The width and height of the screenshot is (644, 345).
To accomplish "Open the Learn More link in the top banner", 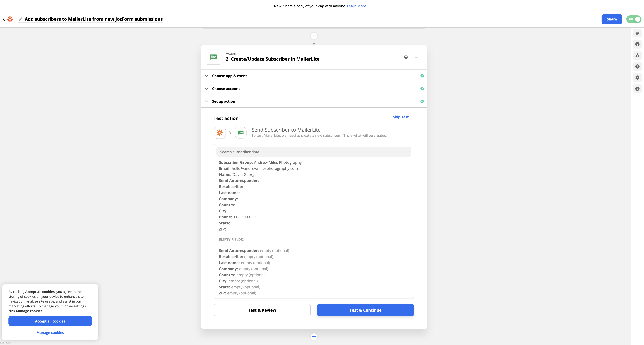I will coord(357,6).
